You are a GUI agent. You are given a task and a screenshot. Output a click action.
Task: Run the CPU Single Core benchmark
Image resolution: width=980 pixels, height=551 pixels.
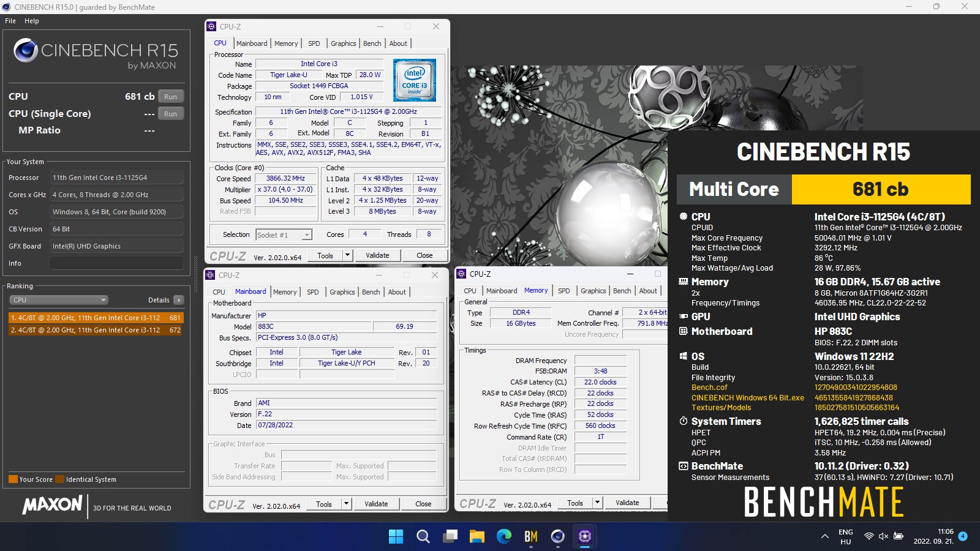click(x=171, y=114)
